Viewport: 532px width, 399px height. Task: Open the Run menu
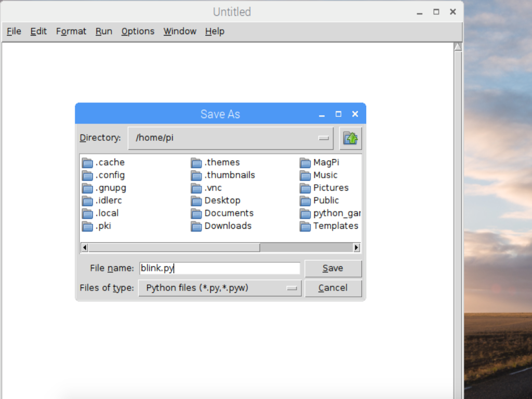(104, 32)
